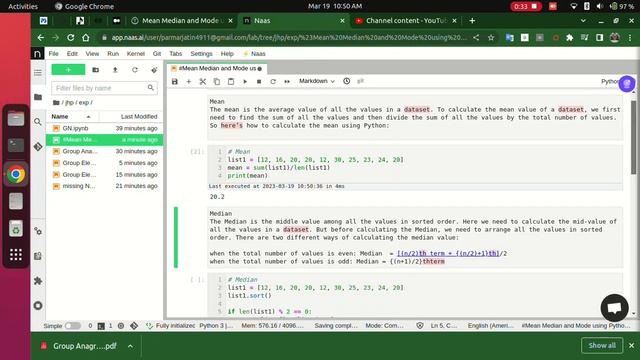Sort files by Last Modified column
This screenshot has height=360, width=640.
coord(131,116)
